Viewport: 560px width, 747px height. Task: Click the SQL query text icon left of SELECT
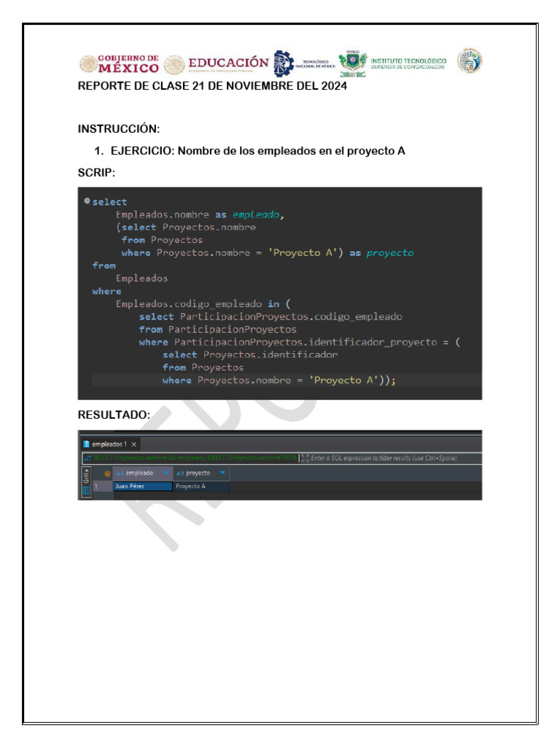pyautogui.click(x=87, y=458)
